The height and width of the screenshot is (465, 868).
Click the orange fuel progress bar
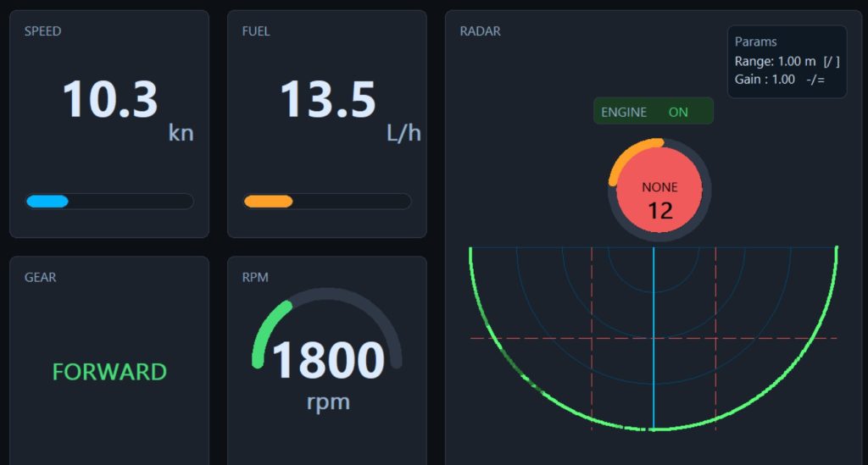(x=268, y=202)
